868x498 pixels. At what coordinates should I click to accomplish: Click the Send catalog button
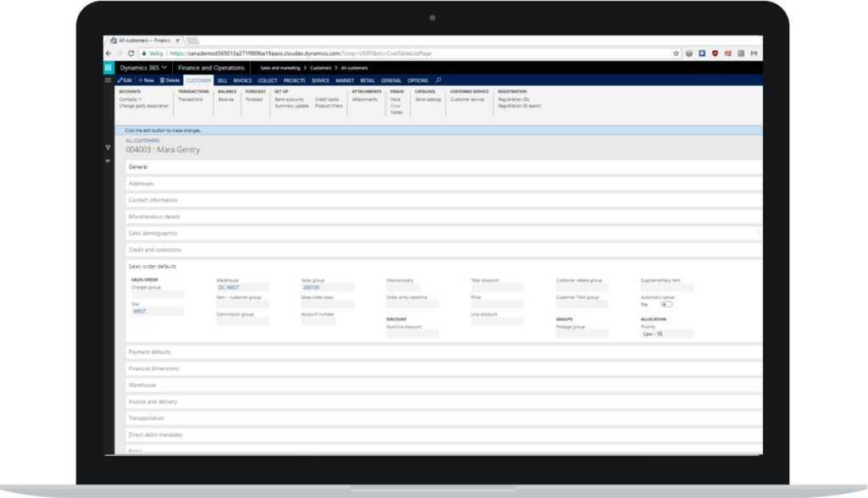428,98
